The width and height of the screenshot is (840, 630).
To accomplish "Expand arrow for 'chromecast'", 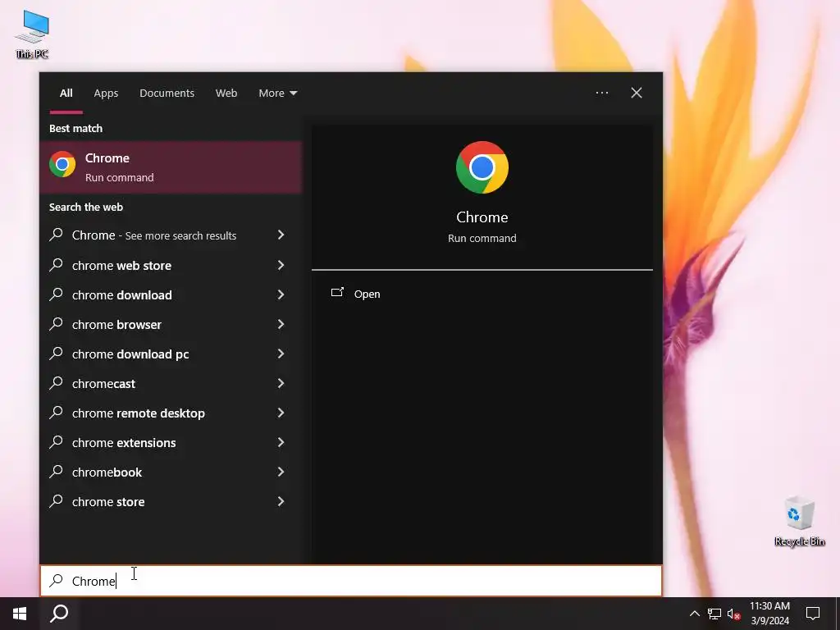I will [x=281, y=382].
